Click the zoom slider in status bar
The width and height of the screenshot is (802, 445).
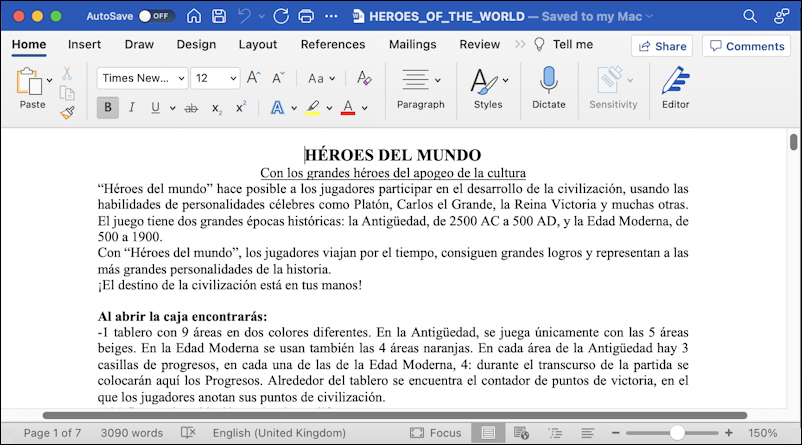point(677,433)
